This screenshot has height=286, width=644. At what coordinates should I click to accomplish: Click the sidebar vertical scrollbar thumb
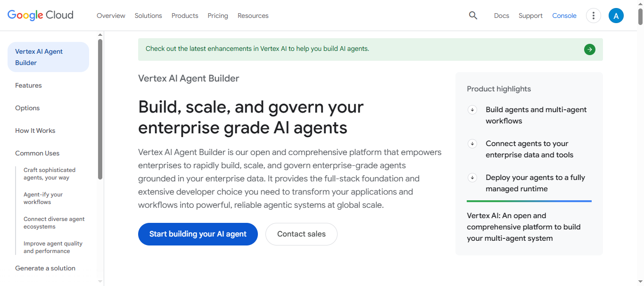coord(100,108)
